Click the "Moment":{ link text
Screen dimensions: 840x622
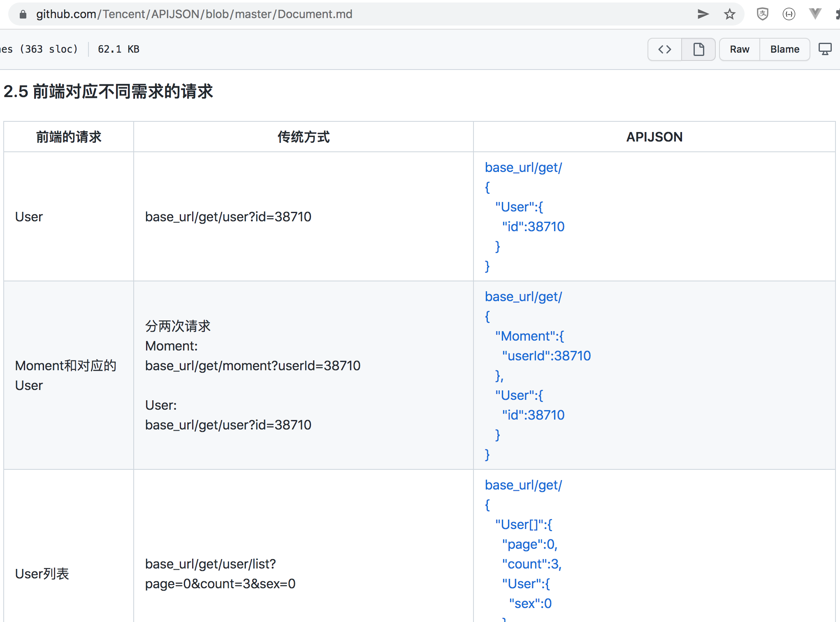[529, 336]
